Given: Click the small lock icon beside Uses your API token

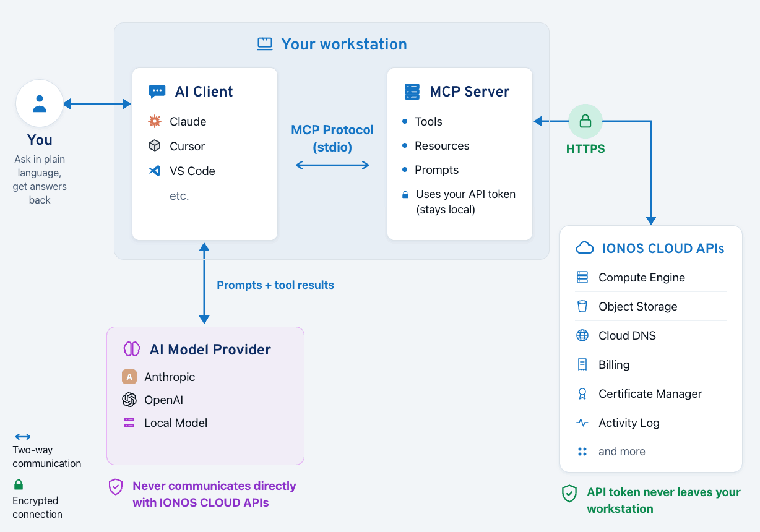Looking at the screenshot, I should (405, 194).
